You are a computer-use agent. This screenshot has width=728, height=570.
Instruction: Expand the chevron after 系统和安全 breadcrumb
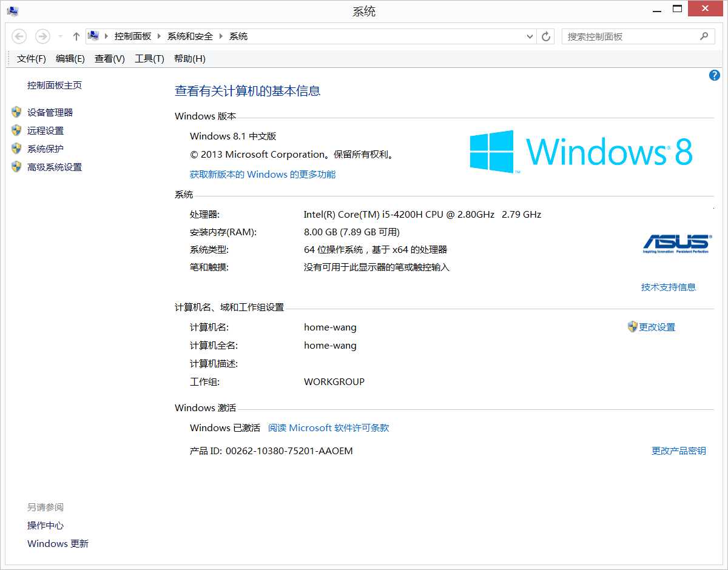[x=221, y=36]
